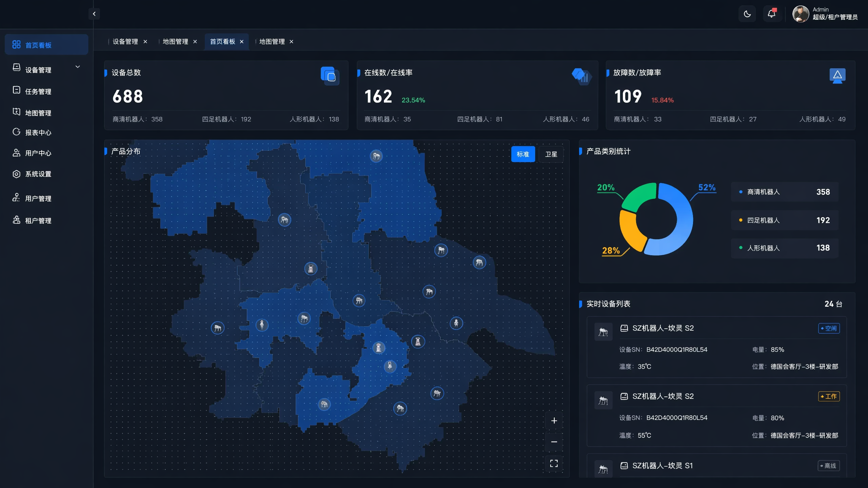The width and height of the screenshot is (868, 488).
Task: Click the 空闲 status badge
Action: [x=829, y=328]
